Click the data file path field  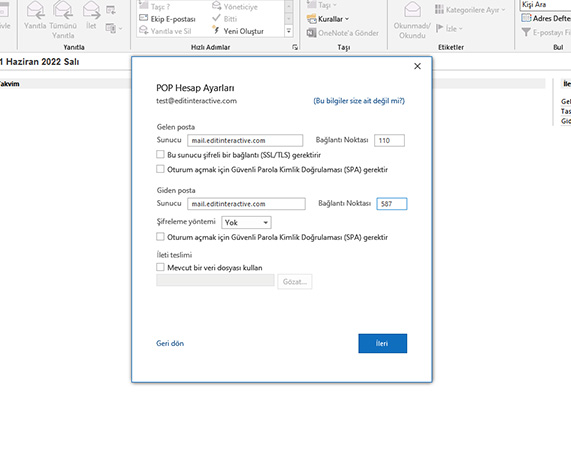(215, 280)
